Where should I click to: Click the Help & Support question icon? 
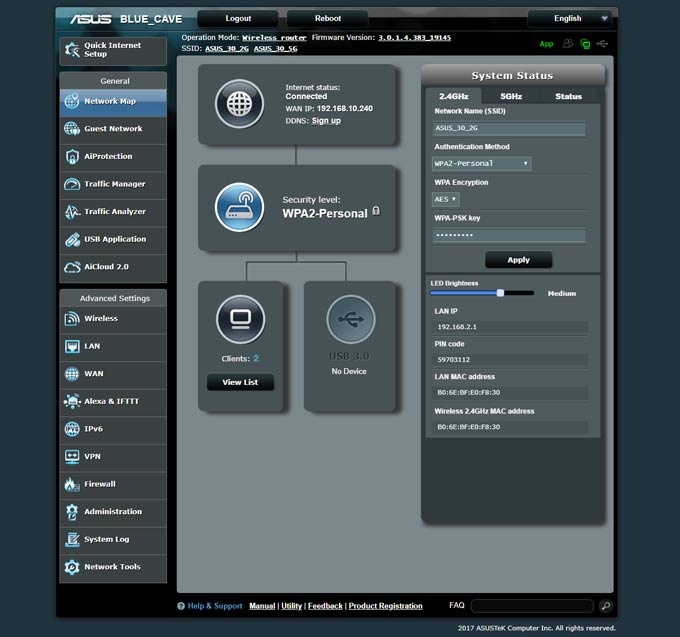(x=181, y=606)
